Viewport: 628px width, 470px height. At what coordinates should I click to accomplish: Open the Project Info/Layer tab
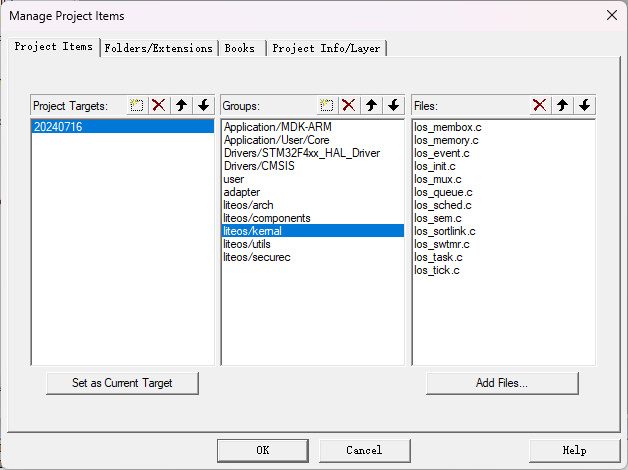pos(326,48)
